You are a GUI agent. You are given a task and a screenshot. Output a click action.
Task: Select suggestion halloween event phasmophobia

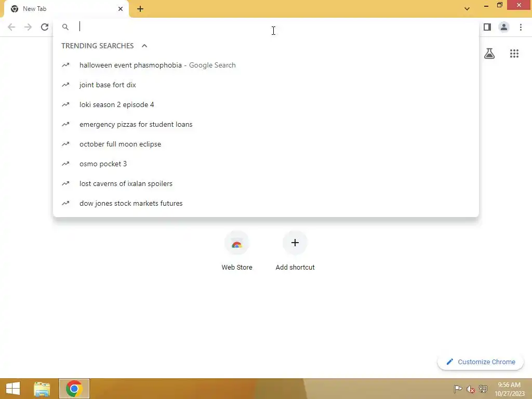[x=266, y=65]
